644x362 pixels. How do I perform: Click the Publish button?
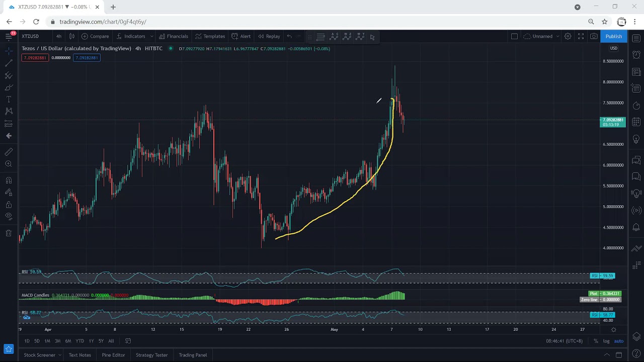614,36
